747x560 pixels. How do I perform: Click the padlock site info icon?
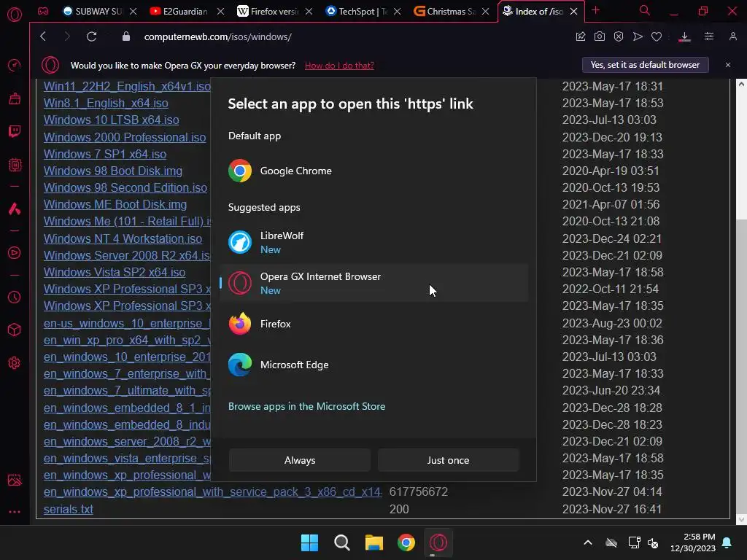126,36
